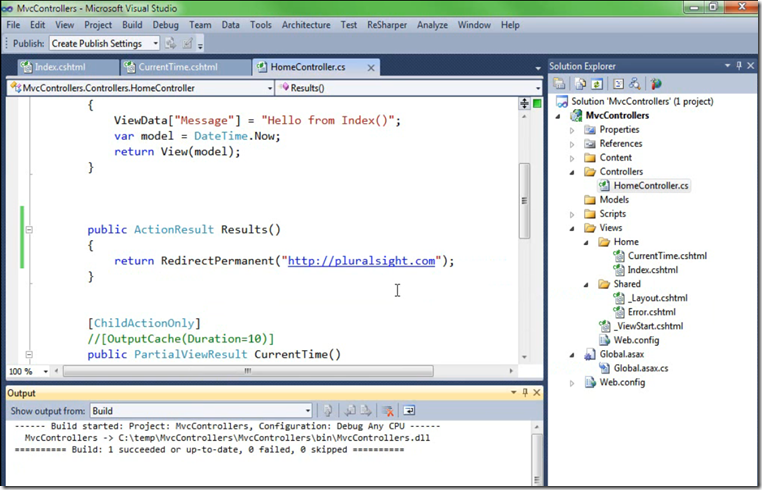Click the editor split-view handle above the scrollbar

(524, 103)
